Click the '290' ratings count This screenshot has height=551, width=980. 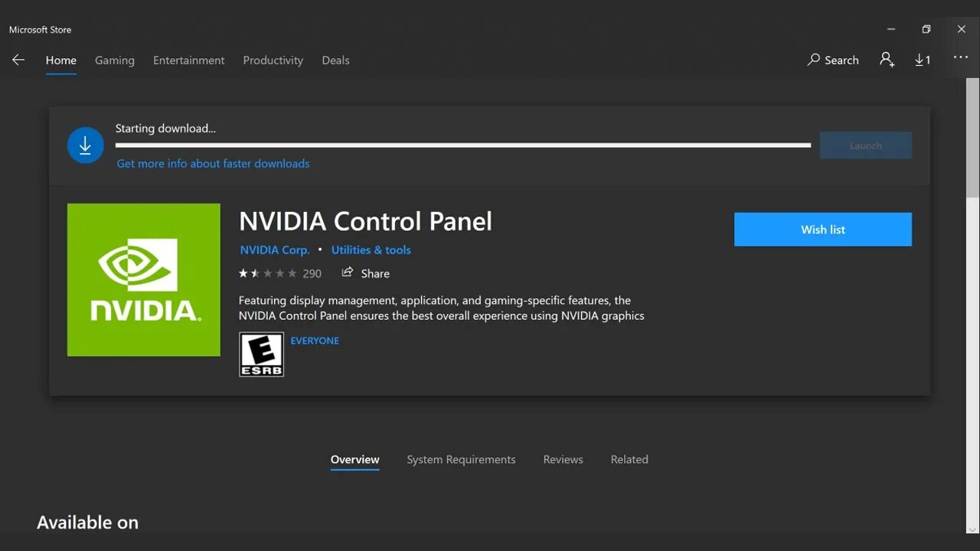pyautogui.click(x=312, y=273)
